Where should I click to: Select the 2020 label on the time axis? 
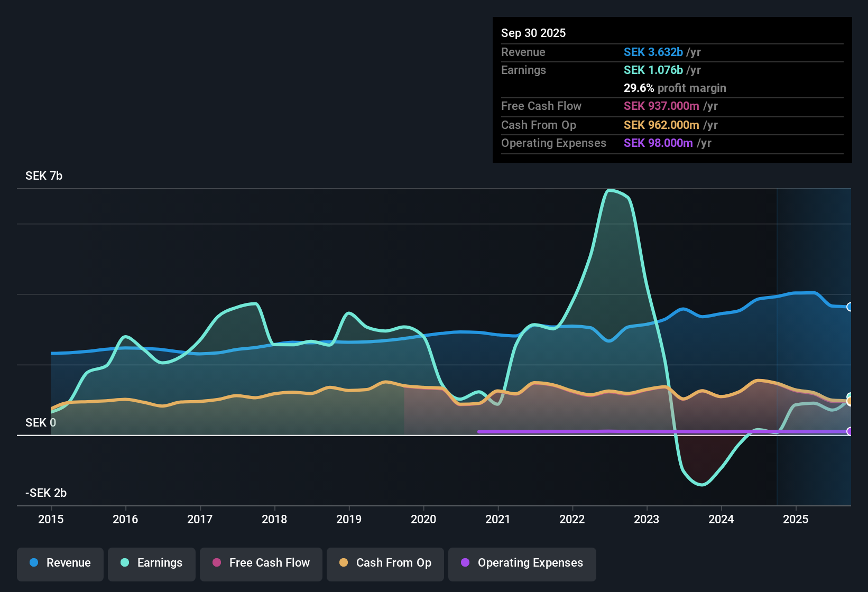coord(423,519)
